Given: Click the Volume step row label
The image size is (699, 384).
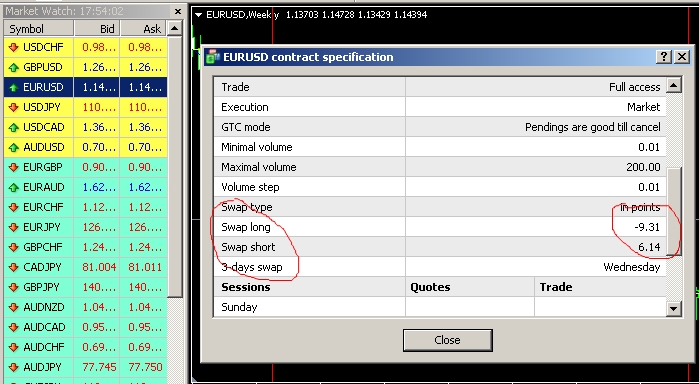Looking at the screenshot, I should point(250,187).
